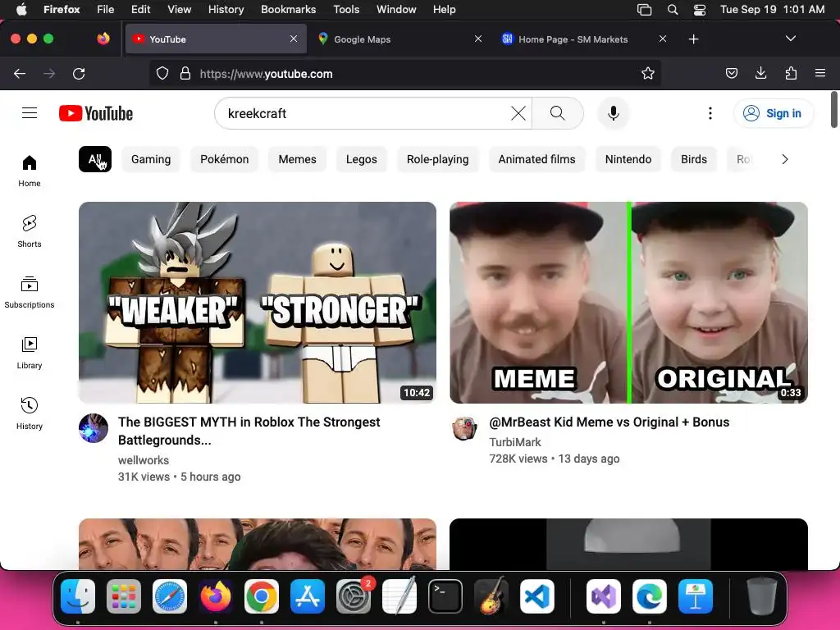
Task: Open Shorts in sidebar
Action: click(30, 231)
